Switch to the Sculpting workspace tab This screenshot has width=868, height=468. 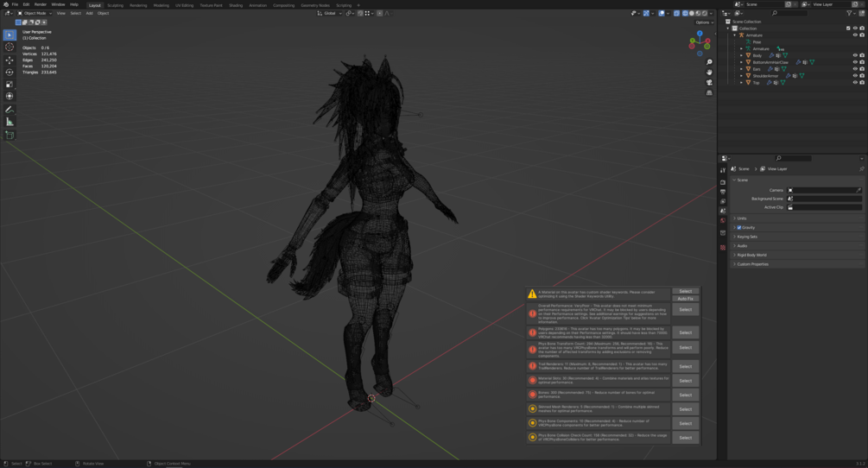[115, 5]
